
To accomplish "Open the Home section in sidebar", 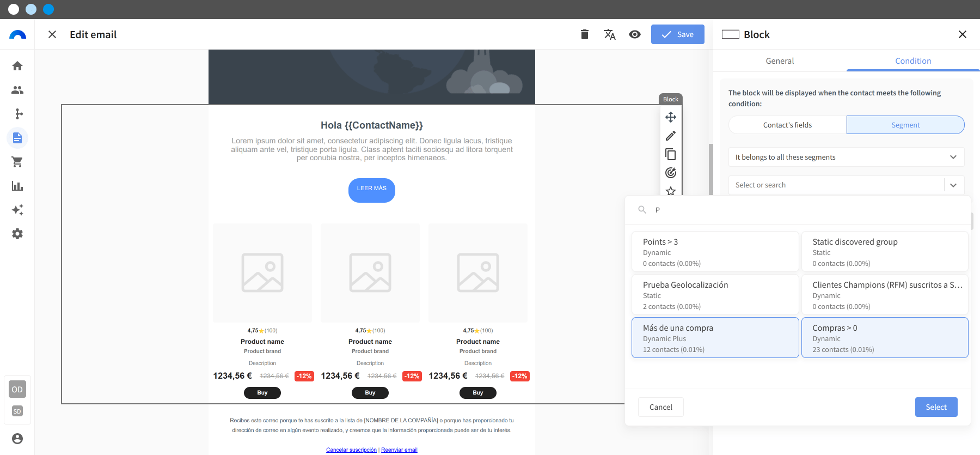I will [17, 66].
